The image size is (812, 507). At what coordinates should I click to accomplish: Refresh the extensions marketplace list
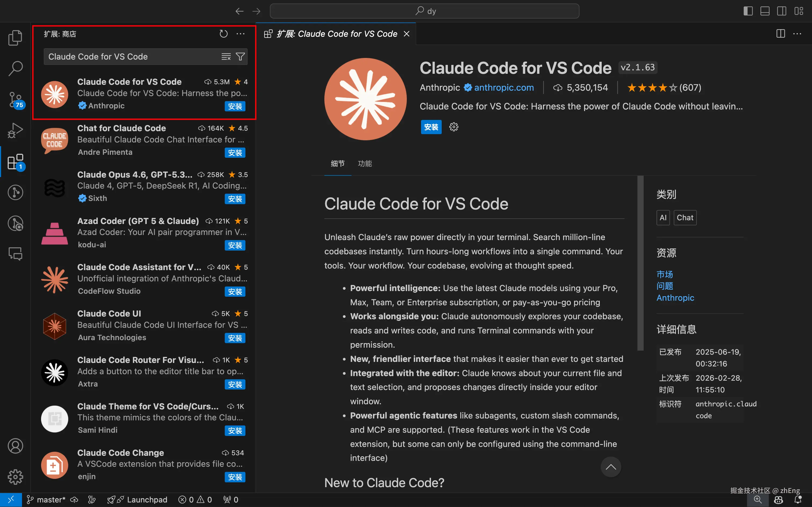pyautogui.click(x=223, y=34)
